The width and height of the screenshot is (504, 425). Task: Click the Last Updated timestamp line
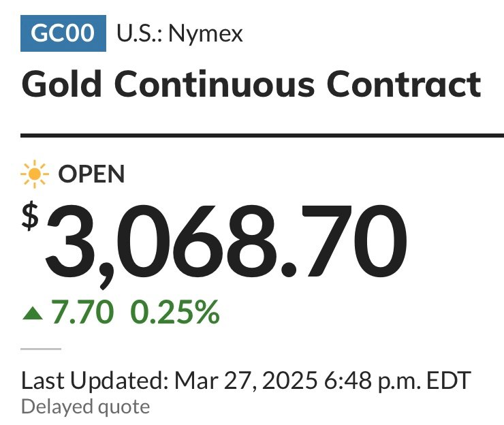pos(247,381)
